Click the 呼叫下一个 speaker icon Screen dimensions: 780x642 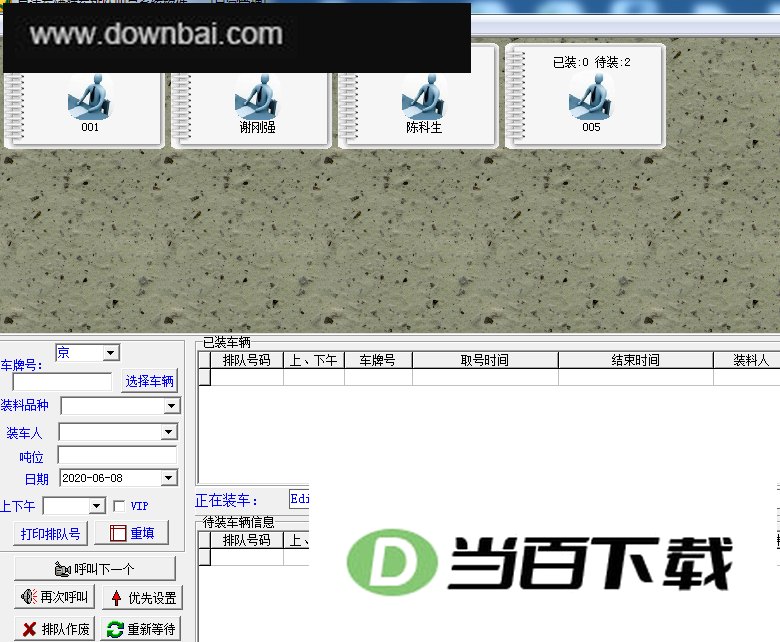[63, 569]
